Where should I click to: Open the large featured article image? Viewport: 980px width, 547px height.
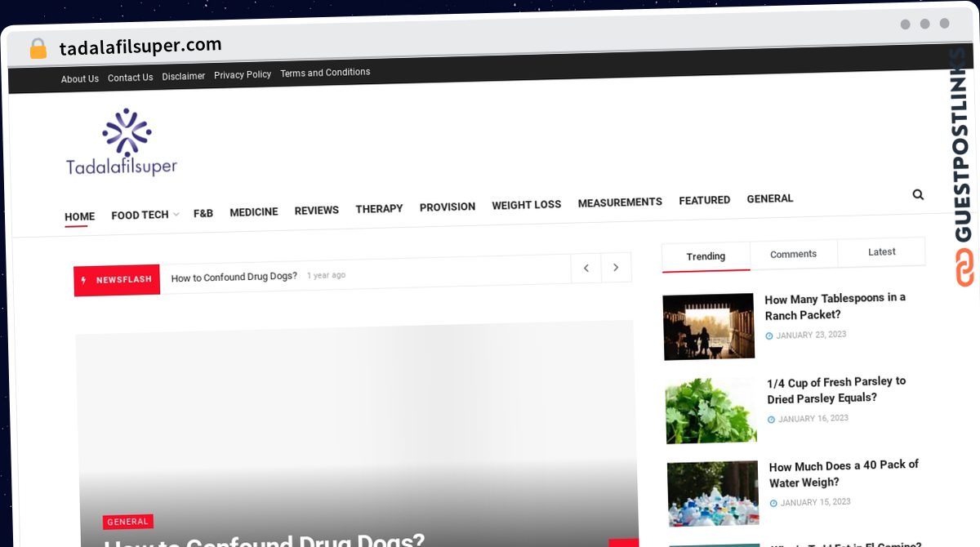pos(357,433)
